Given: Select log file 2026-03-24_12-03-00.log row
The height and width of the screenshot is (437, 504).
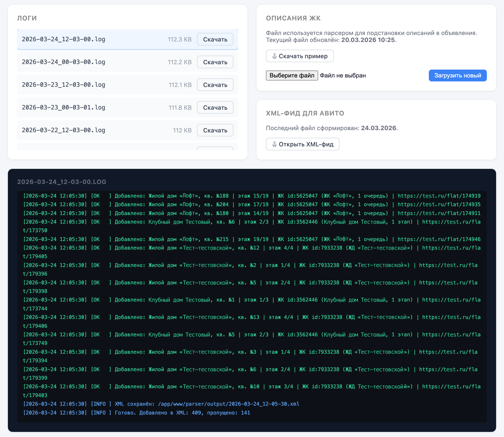Looking at the screenshot, I should point(63,39).
